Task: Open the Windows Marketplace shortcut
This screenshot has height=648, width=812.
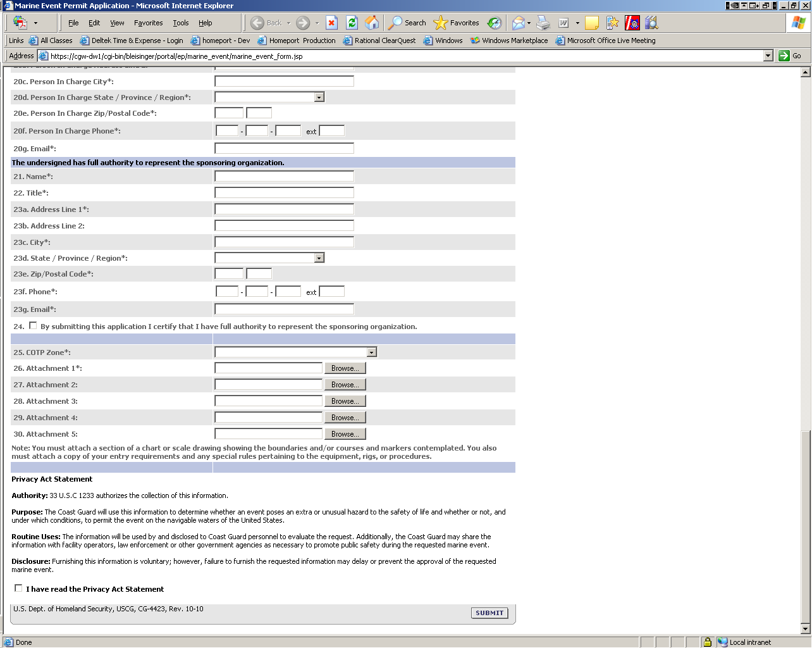Action: click(509, 40)
